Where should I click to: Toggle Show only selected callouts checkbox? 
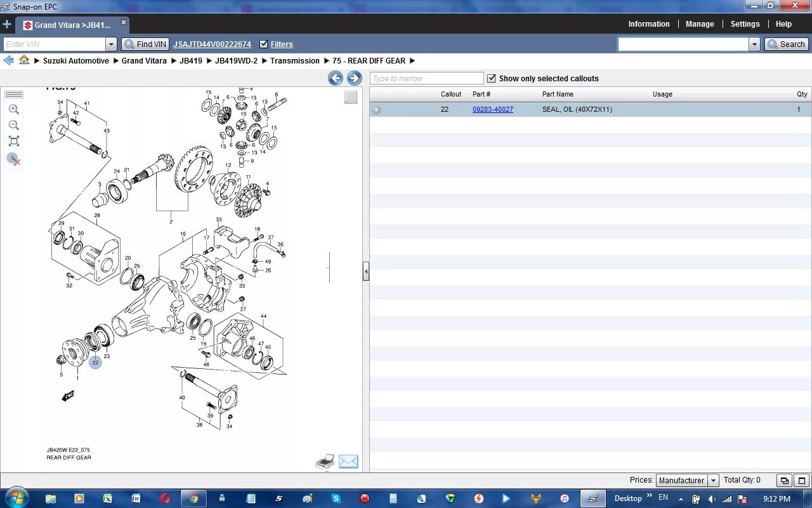(491, 78)
